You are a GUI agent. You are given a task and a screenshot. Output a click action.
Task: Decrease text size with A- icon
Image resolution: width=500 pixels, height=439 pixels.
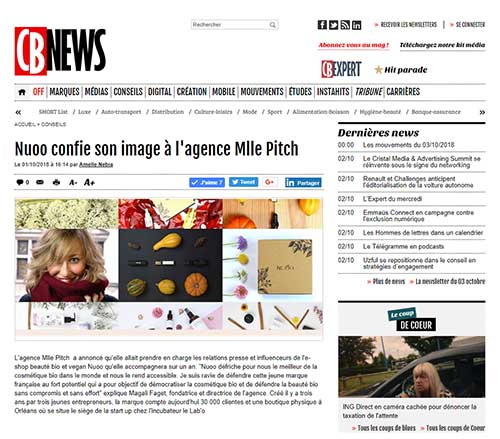point(73,182)
